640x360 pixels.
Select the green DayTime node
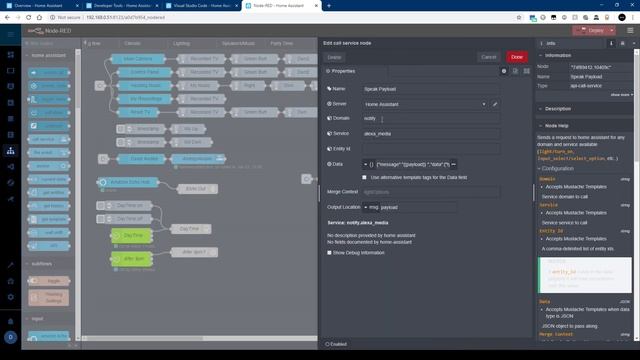click(132, 236)
